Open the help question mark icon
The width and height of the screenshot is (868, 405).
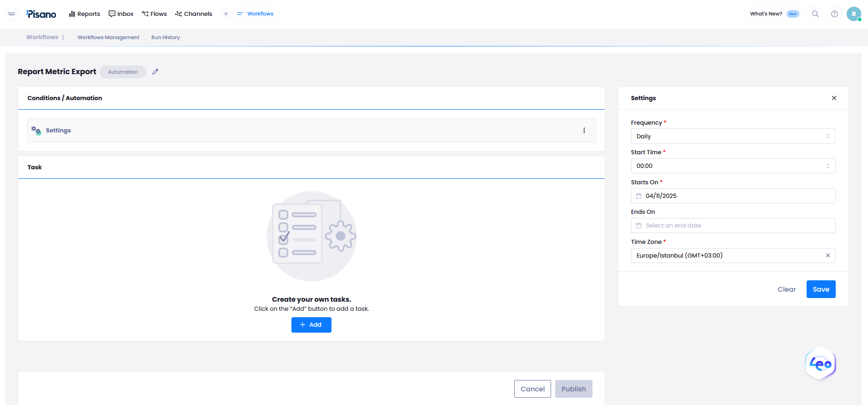tap(834, 14)
